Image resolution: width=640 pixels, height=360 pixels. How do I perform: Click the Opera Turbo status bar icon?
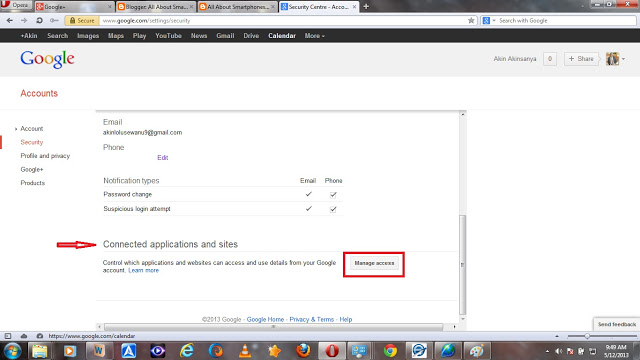40,336
